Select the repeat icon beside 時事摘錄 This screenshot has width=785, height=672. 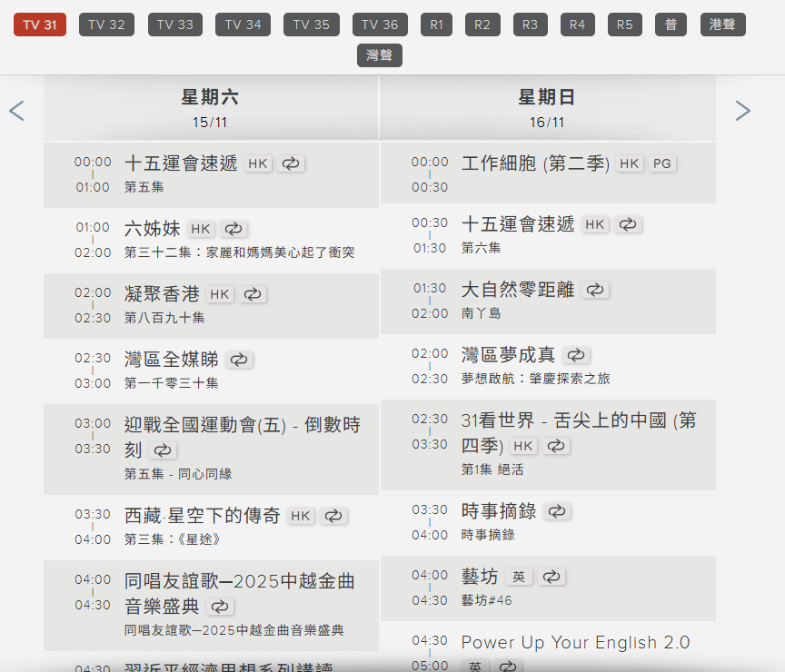tap(558, 511)
